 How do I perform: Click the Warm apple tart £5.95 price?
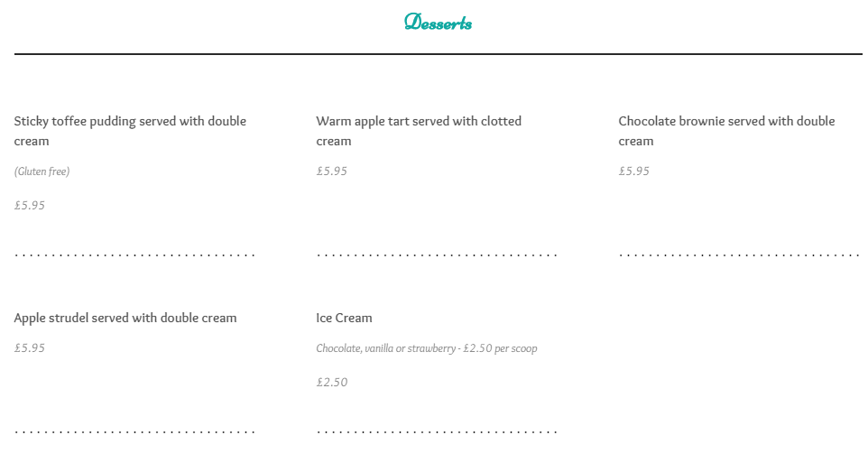[x=331, y=171]
